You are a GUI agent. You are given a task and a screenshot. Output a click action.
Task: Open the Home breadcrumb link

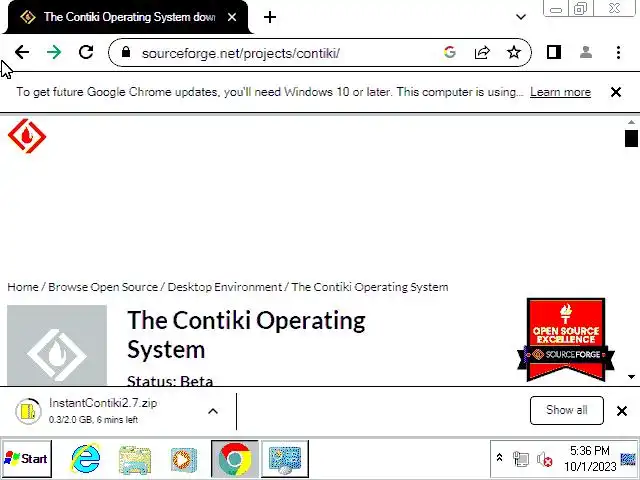tap(23, 287)
